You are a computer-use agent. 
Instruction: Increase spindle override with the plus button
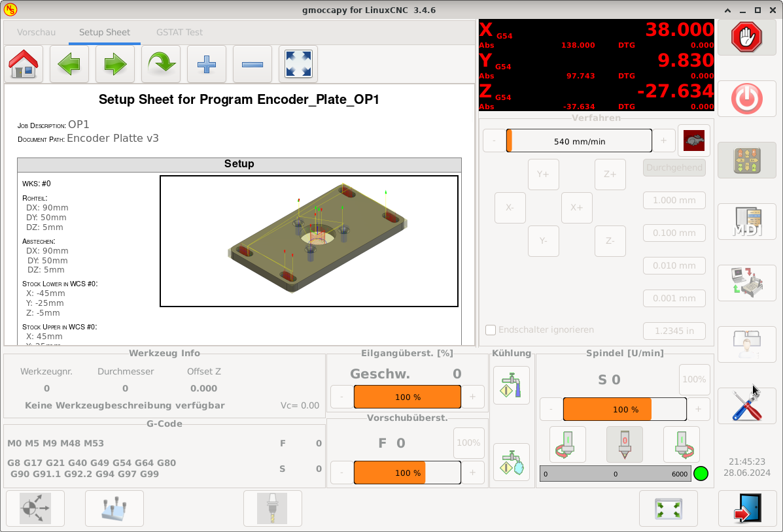698,409
